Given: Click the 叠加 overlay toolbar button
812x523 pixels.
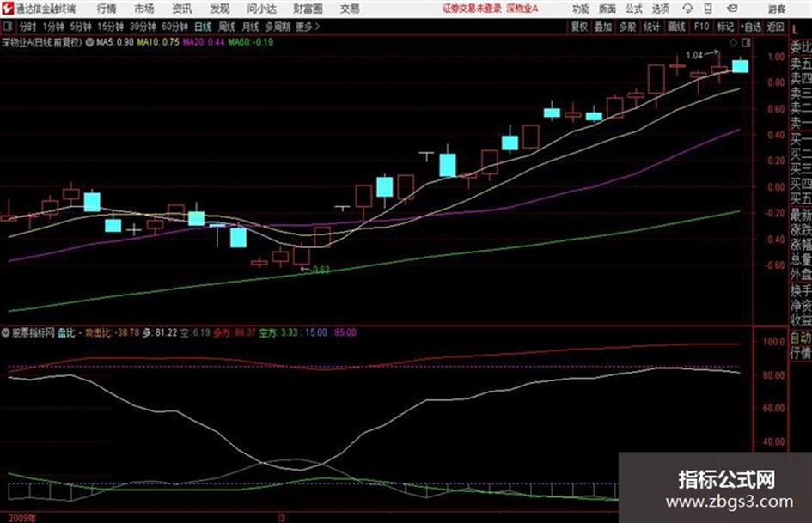Looking at the screenshot, I should coord(603,27).
